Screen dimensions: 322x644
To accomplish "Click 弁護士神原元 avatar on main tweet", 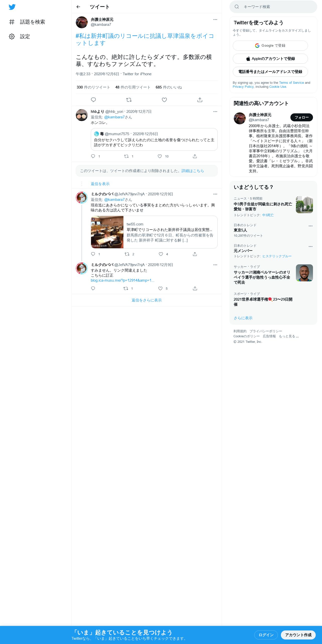I will point(82,22).
